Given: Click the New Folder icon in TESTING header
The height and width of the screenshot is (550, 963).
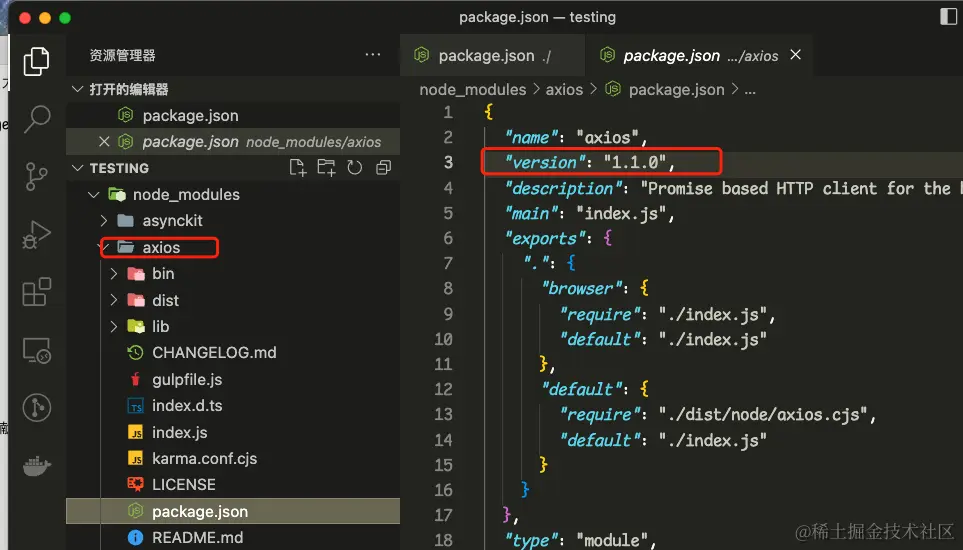Looking at the screenshot, I should 326,168.
